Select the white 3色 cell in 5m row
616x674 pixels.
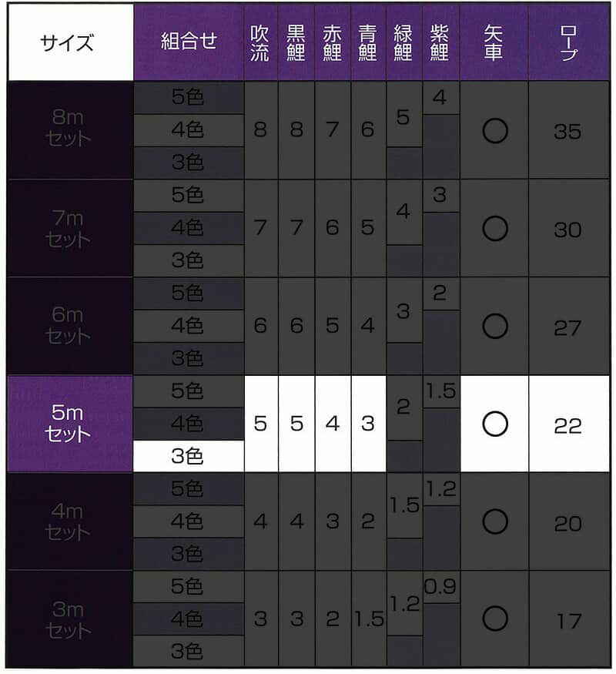[x=188, y=457]
